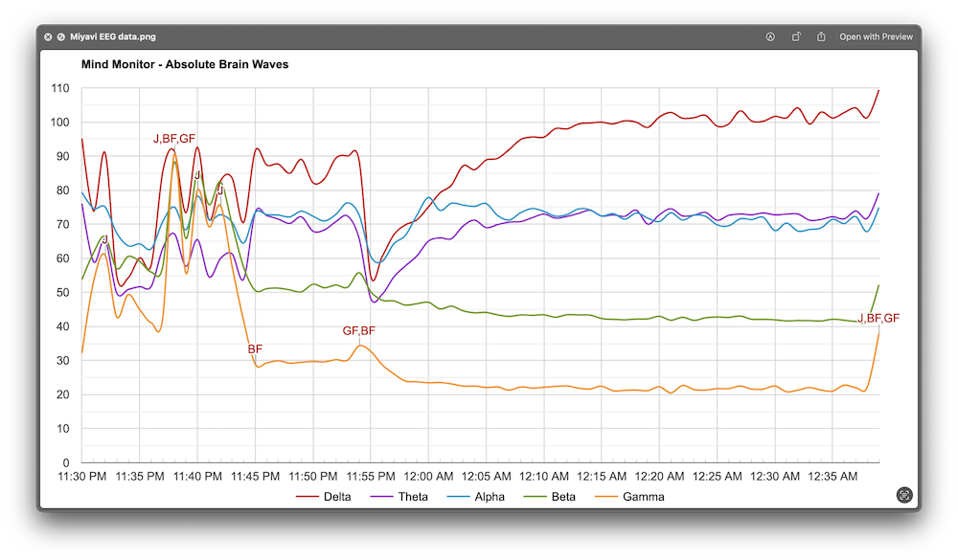Click the Miyavi EEG data.png title
The image size is (958, 560).
pos(112,37)
